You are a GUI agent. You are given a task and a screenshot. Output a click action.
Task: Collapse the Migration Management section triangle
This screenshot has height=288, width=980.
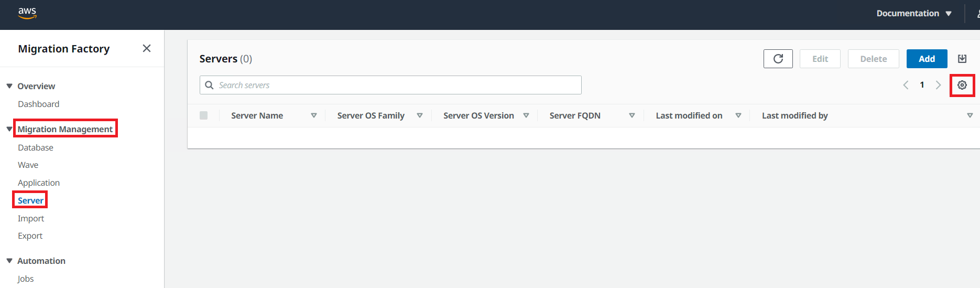tap(9, 129)
